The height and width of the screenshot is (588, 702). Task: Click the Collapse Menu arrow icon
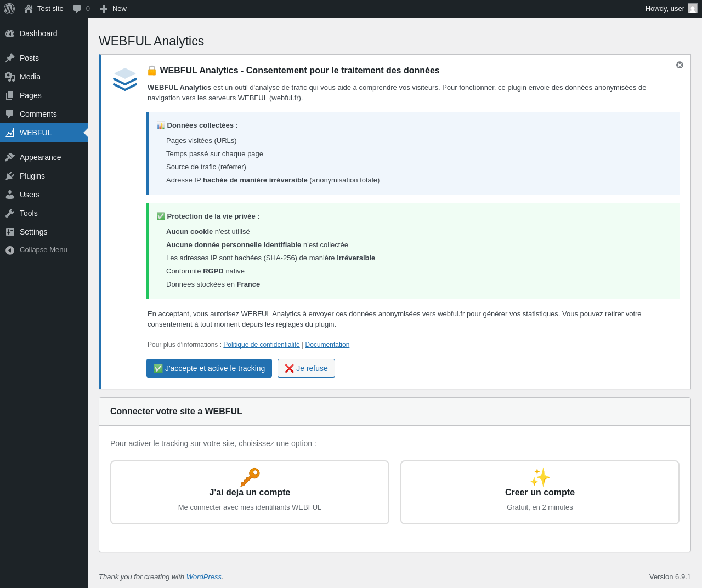[x=10, y=250]
